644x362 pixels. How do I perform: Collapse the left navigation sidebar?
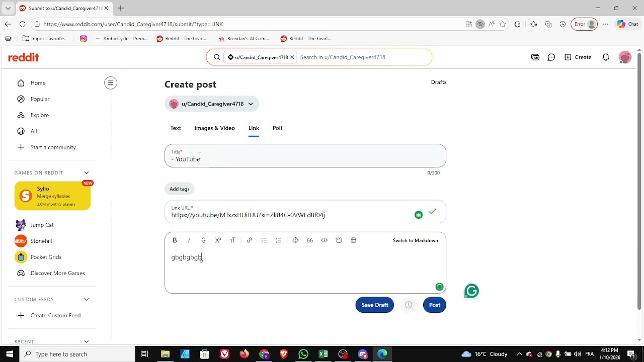click(111, 83)
